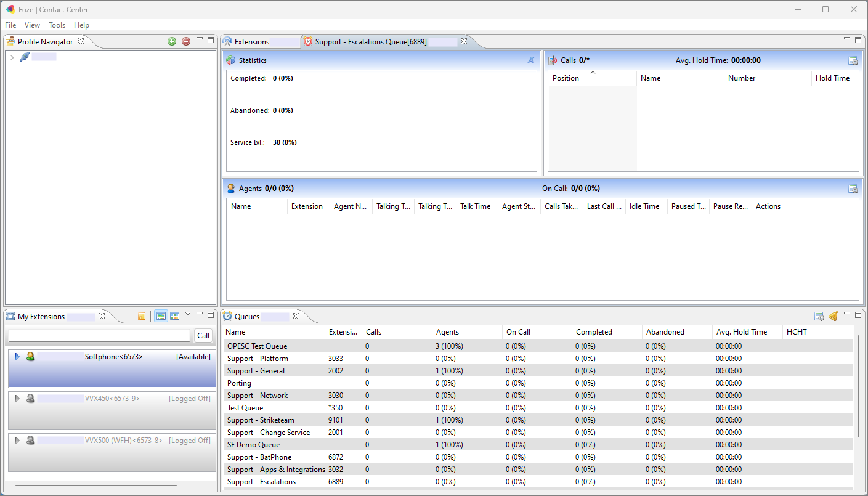Screen dimensions: 868x496
Task: Open the Queues alert bell icon
Action: click(833, 316)
